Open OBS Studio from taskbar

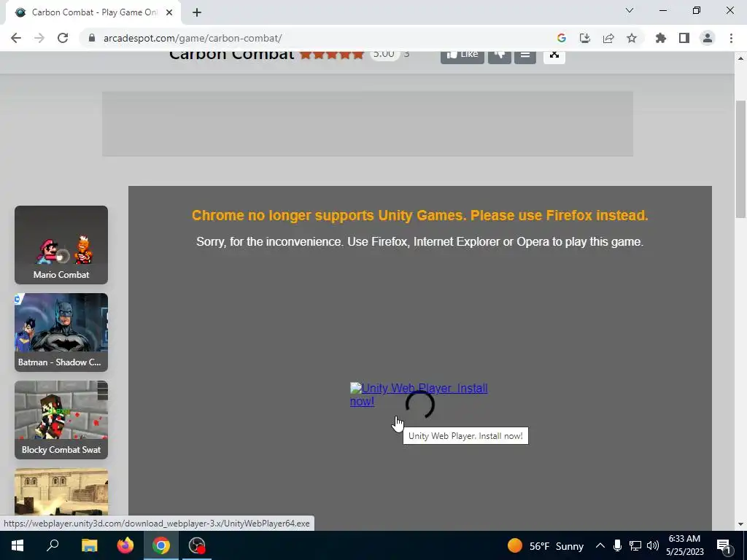click(197, 545)
